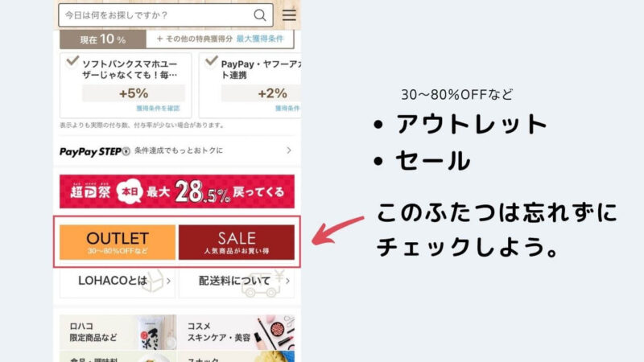
Task: Open the hamburger menu
Action: pyautogui.click(x=289, y=15)
